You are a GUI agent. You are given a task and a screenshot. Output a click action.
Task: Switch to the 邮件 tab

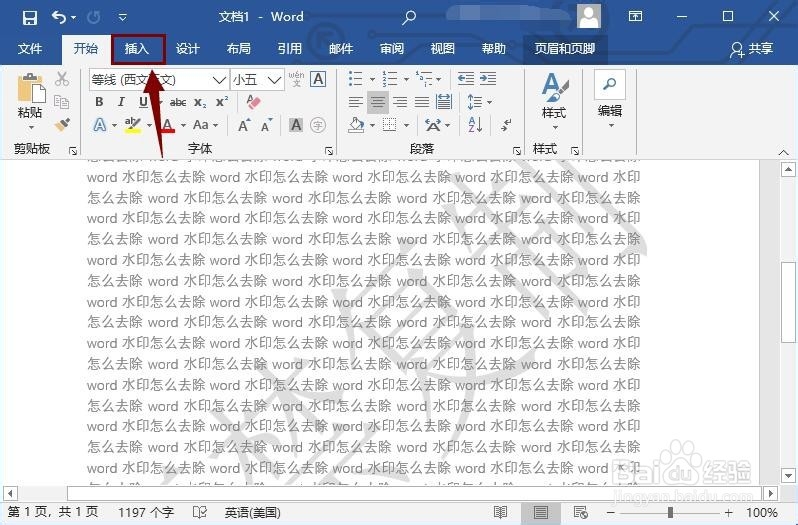[340, 48]
